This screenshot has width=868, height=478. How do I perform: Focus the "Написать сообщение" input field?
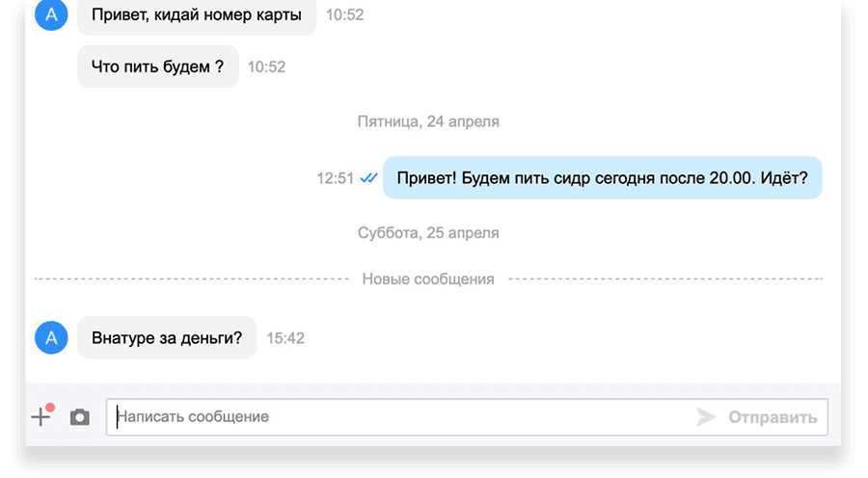395,417
